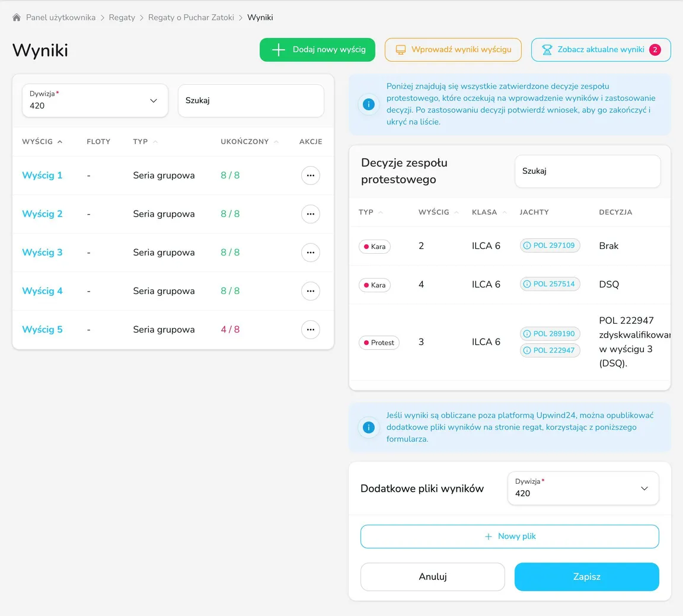Click Dodaj nowy wyścig button
This screenshot has height=616, width=683.
point(317,50)
